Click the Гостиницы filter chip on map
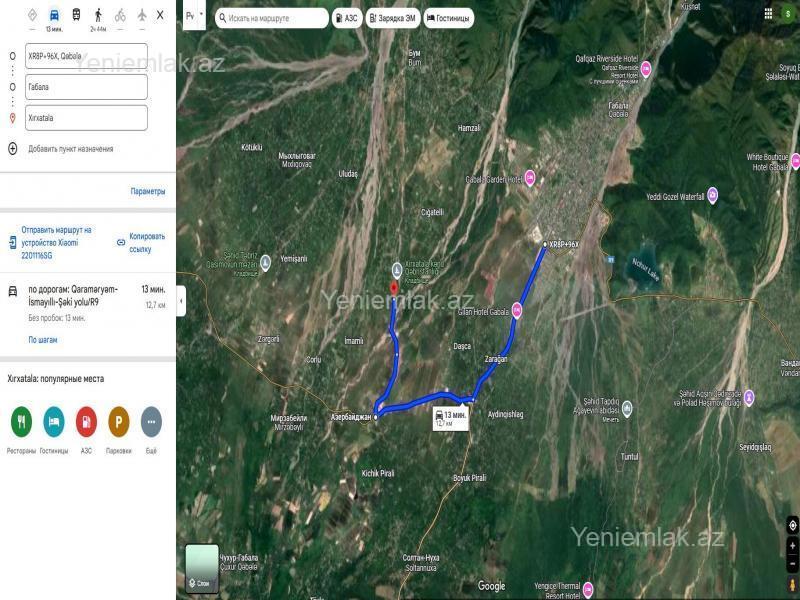Image resolution: width=800 pixels, height=600 pixels. pyautogui.click(x=448, y=18)
